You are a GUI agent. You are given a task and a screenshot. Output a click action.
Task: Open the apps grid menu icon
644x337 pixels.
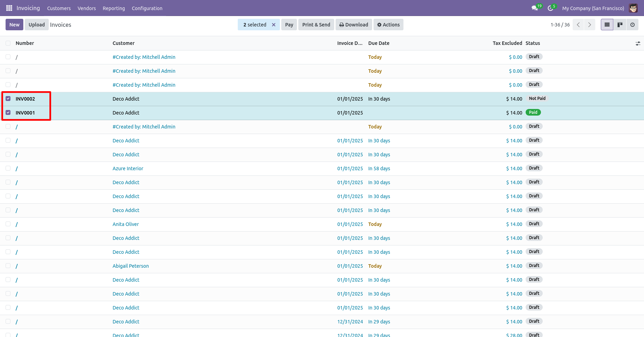9,8
